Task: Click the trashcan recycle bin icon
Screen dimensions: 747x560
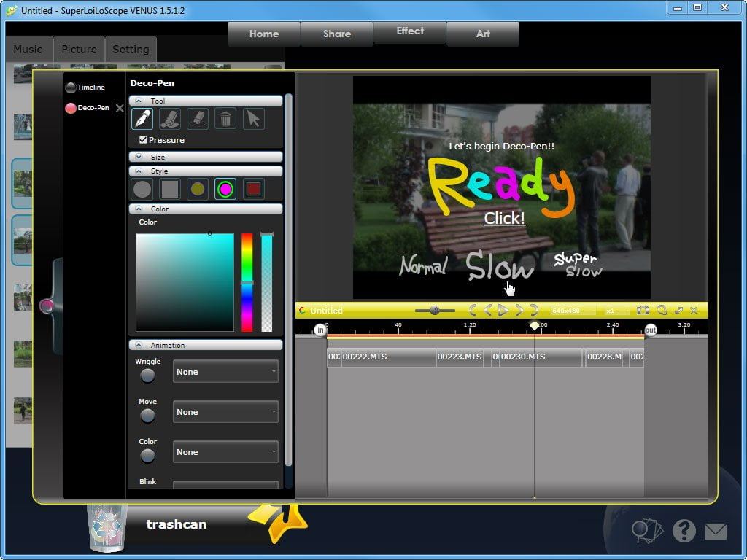Action: click(107, 528)
